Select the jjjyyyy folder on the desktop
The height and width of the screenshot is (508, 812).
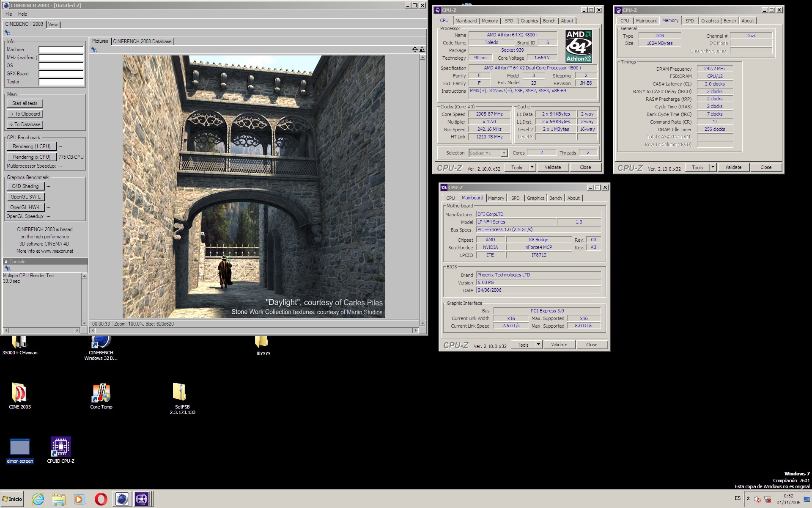(263, 345)
